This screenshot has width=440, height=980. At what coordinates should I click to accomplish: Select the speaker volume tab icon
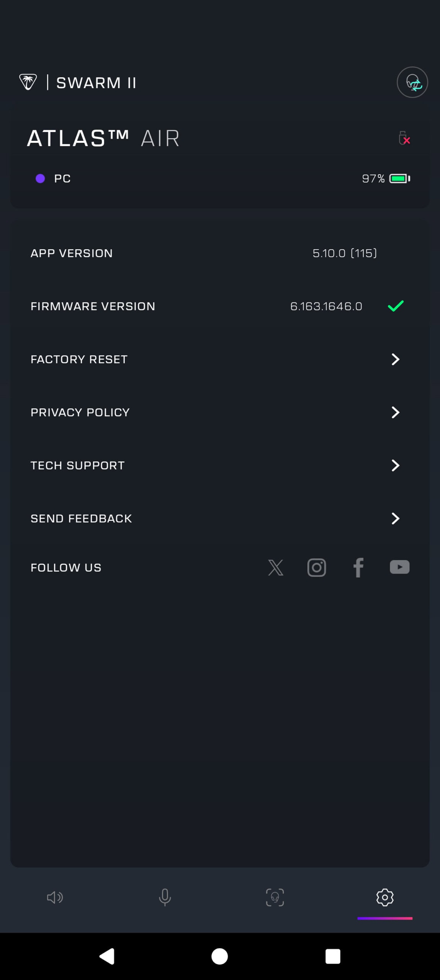[55, 898]
